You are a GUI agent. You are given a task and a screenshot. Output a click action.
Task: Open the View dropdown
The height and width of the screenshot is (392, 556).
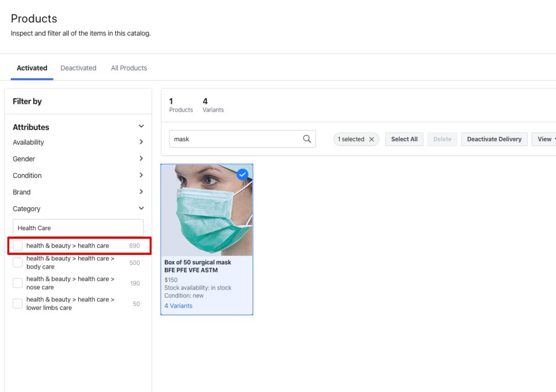tap(544, 139)
